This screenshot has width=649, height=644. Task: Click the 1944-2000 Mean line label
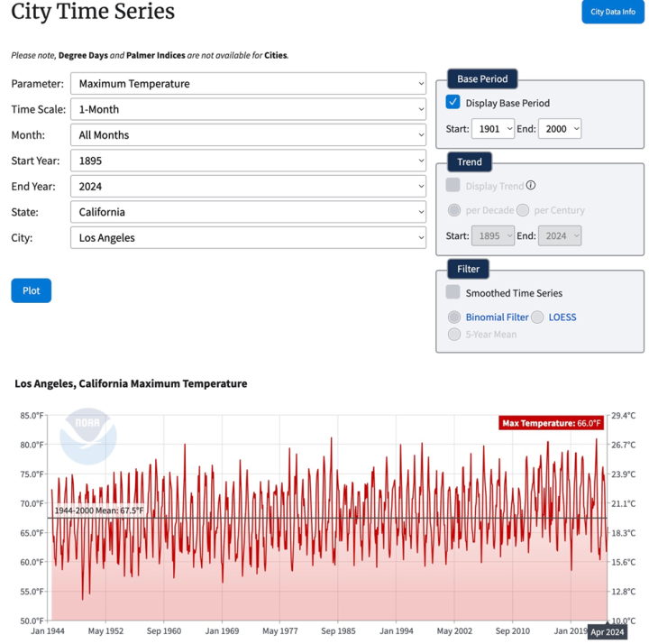98,511
